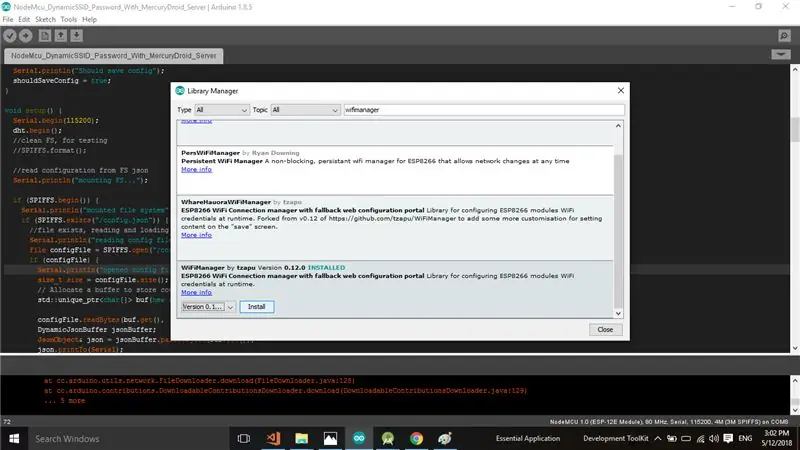Create a new sketch with New icon

45,36
